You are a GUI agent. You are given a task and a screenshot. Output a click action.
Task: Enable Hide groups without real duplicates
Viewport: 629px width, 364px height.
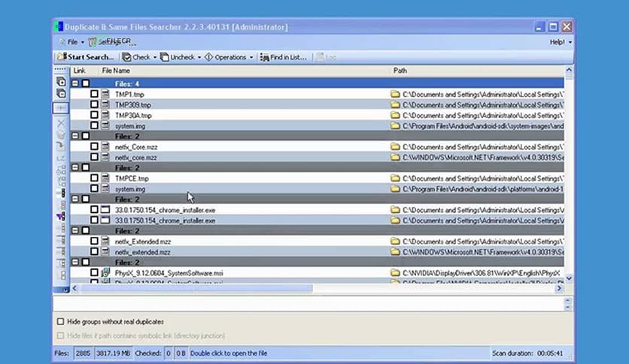pos(61,321)
